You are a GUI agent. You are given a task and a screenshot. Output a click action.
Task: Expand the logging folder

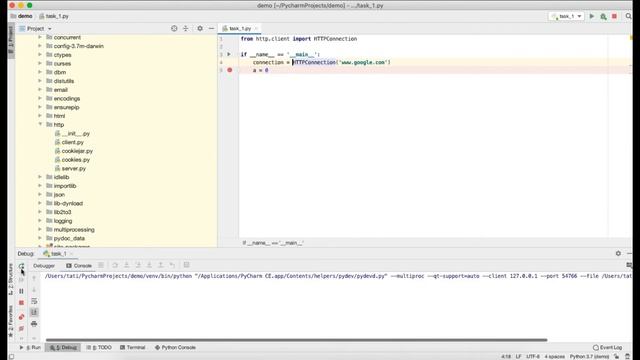click(40, 220)
